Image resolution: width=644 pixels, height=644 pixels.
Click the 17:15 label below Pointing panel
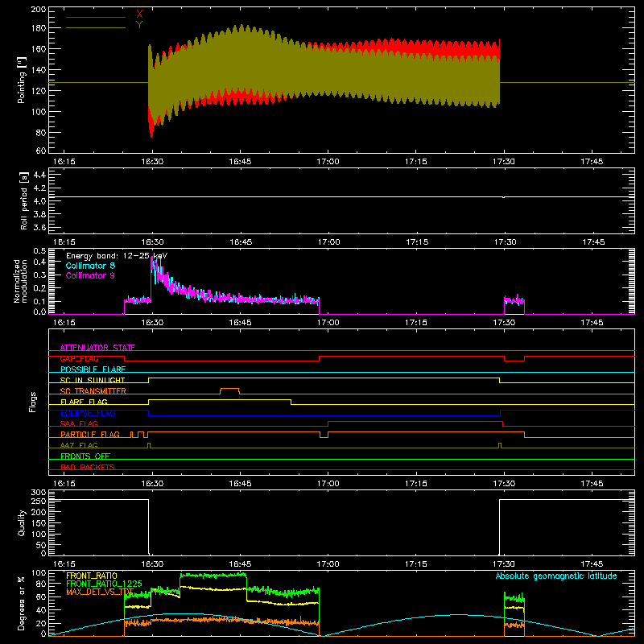pyautogui.click(x=416, y=162)
